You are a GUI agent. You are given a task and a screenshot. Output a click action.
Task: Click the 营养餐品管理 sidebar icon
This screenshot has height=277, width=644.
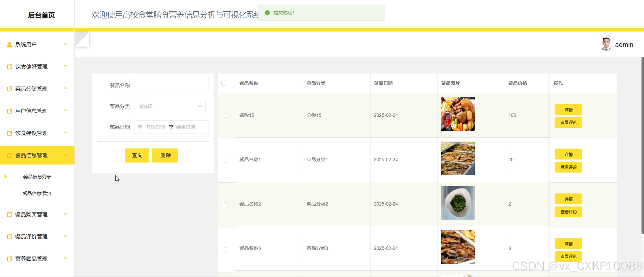9,259
